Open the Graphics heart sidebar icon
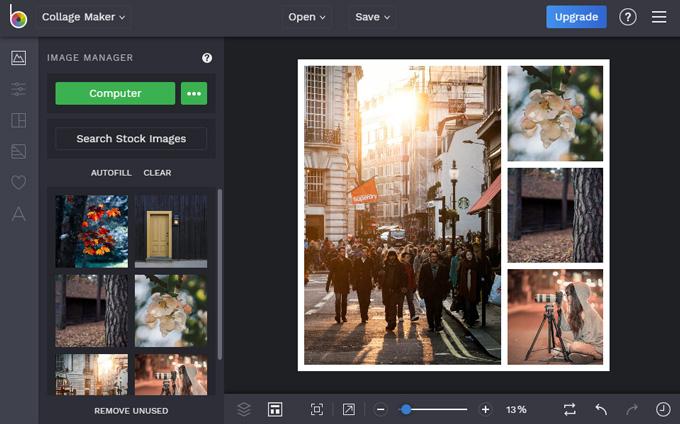 coord(18,182)
